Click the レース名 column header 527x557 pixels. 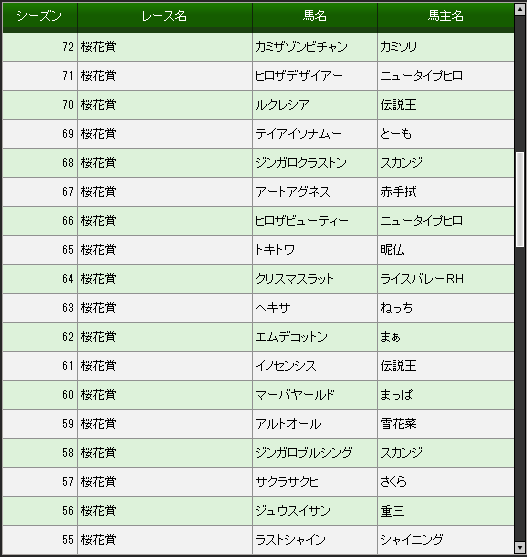point(164,16)
